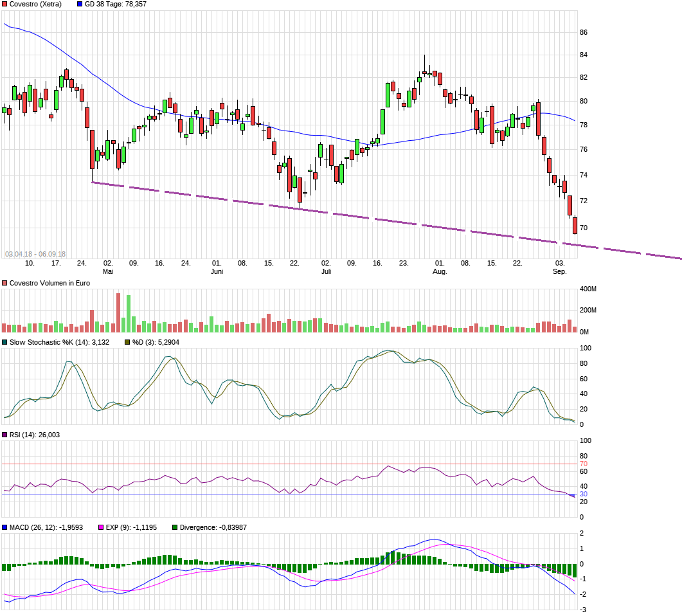
Task: Click the blue GD 38 Tage legend swatch
Action: [80, 4]
